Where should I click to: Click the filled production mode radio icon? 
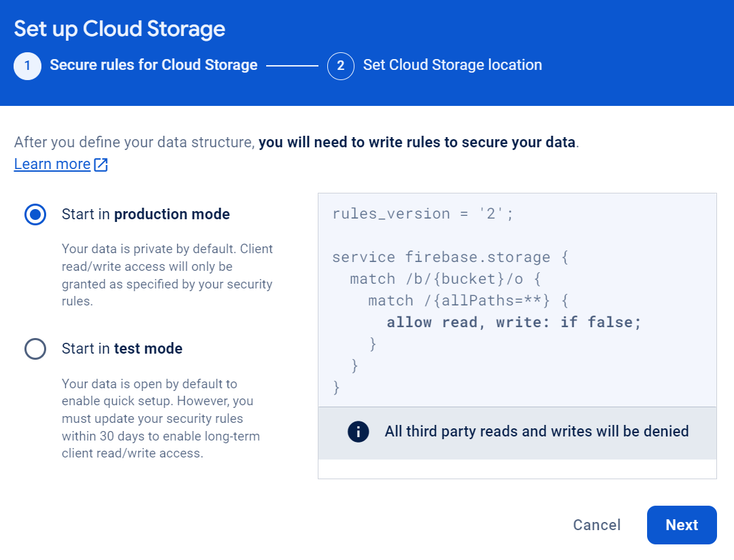(35, 213)
